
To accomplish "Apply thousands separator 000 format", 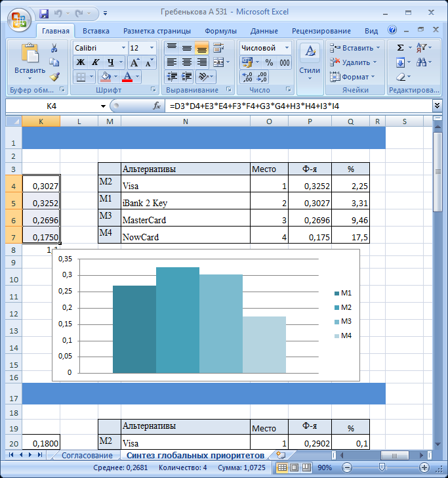I will pos(285,62).
